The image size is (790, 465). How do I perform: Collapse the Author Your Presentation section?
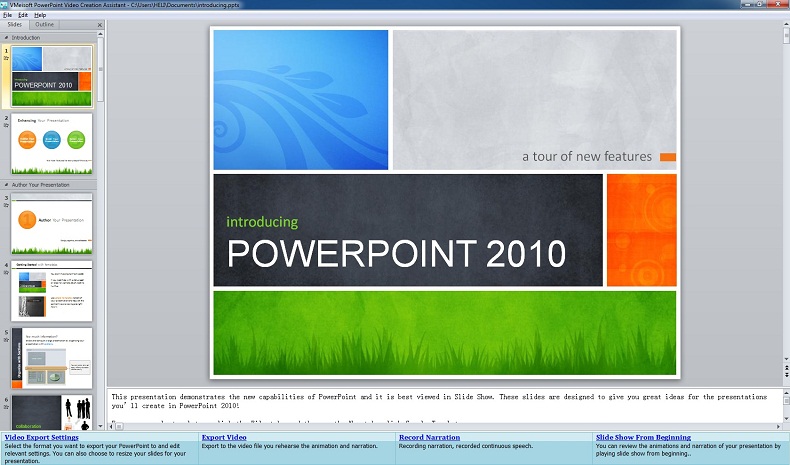[6, 185]
